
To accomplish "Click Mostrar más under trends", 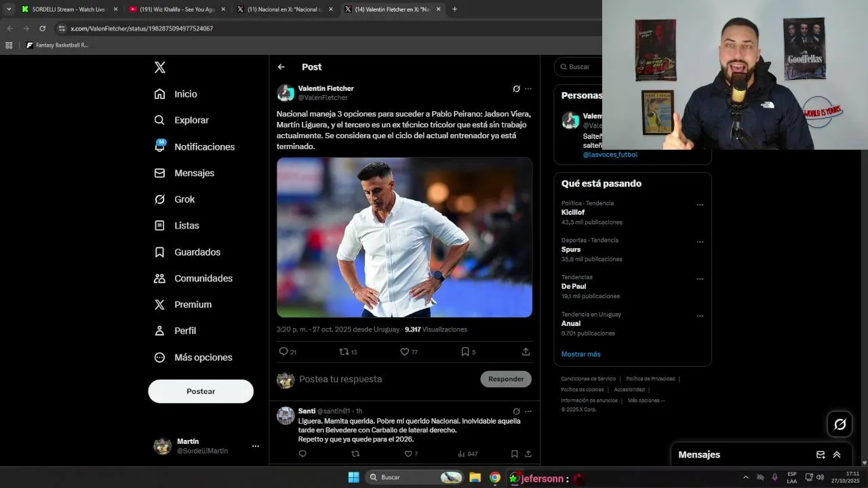I will [580, 354].
